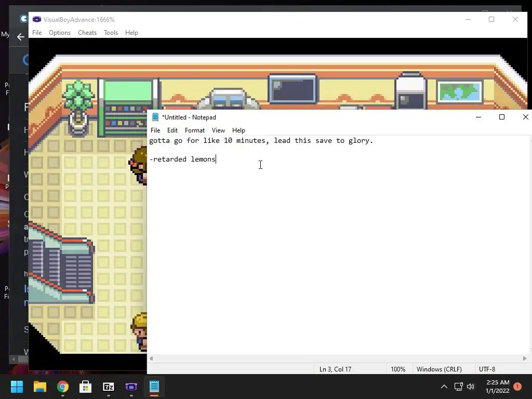Maximize the Notepad window
532x399 pixels.
(502, 117)
